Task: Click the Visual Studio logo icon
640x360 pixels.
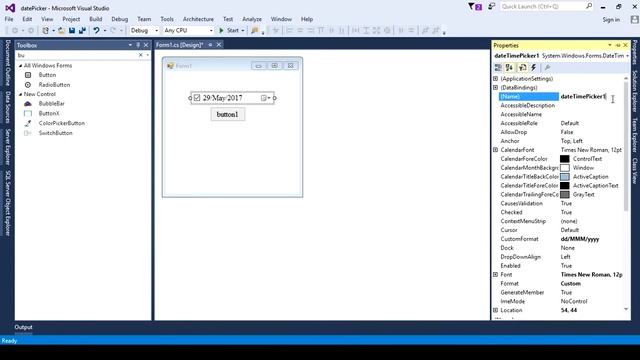Action: click(10, 8)
